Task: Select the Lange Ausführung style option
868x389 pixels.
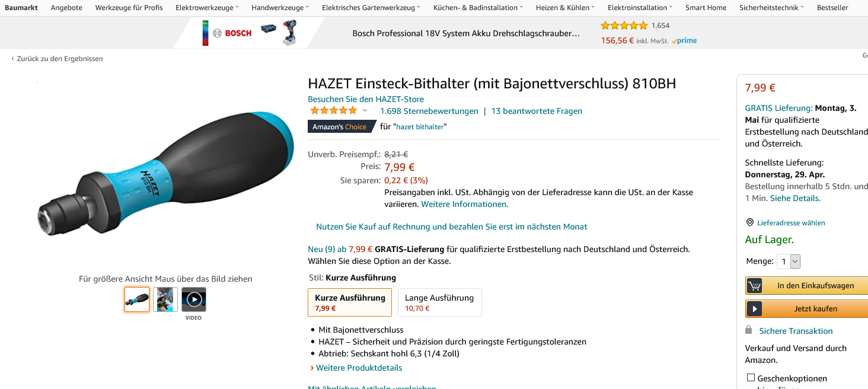Action: 439,302
